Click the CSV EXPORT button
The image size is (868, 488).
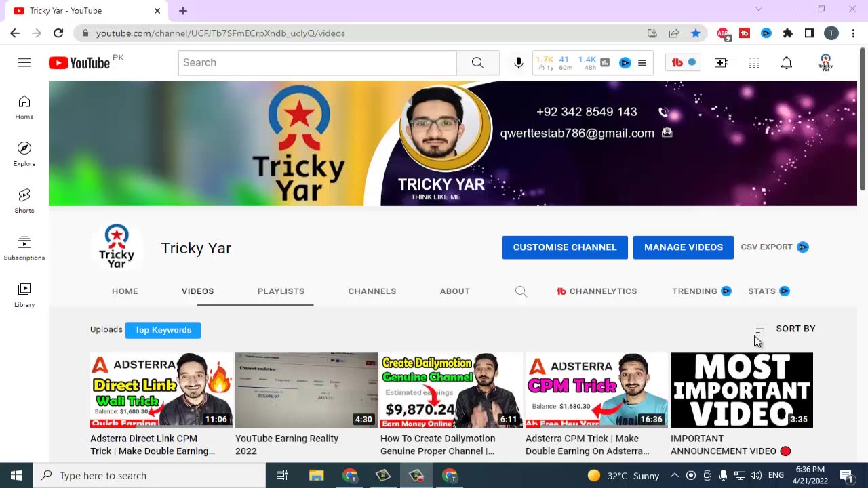coord(774,247)
